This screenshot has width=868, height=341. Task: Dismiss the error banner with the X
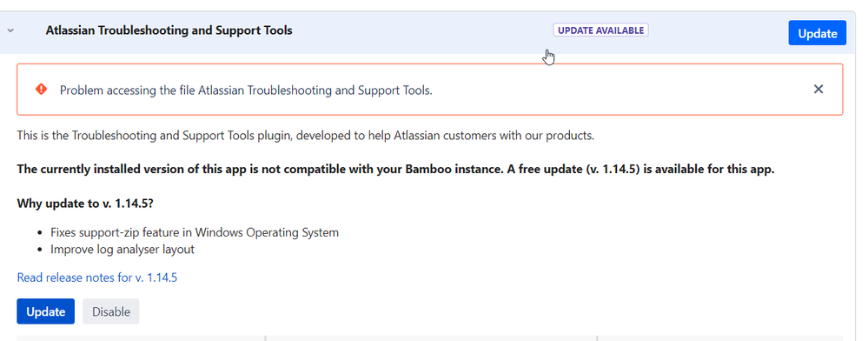coord(818,89)
